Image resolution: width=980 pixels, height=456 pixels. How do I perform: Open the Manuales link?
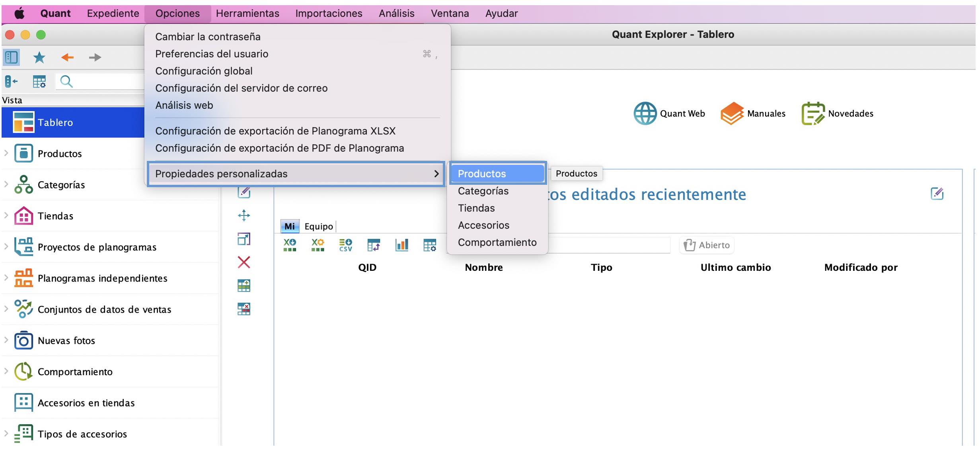click(753, 114)
